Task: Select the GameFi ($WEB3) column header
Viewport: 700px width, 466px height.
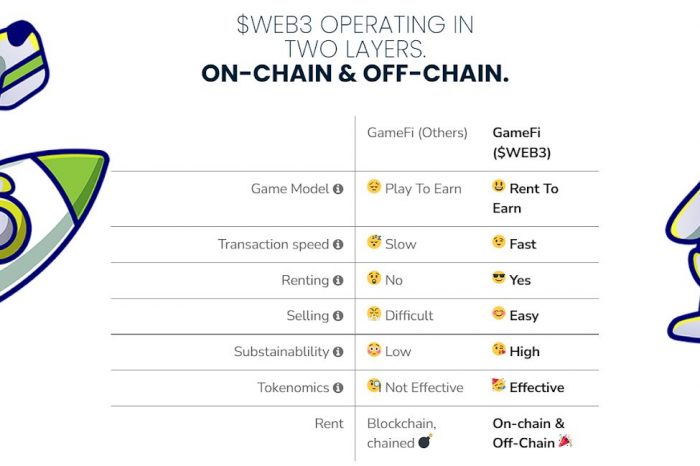Action: [521, 142]
